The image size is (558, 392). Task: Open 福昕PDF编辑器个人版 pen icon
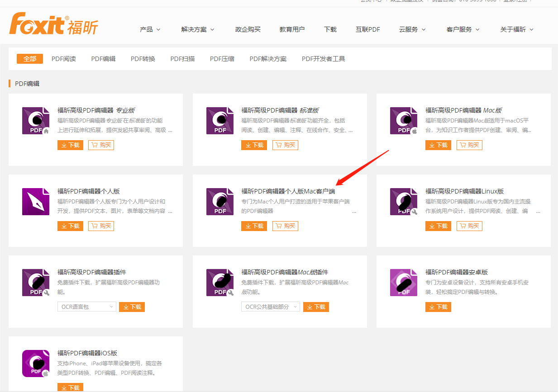[x=36, y=202]
